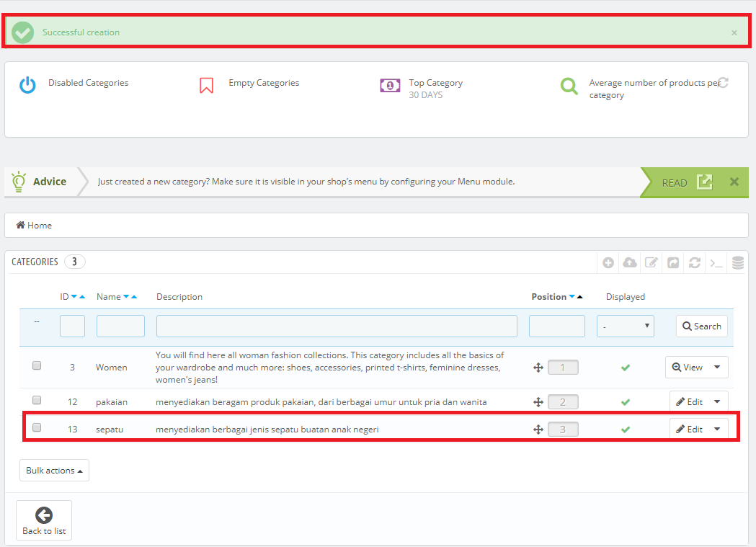Open the show SQL query terminal icon
756x547 pixels.
click(716, 263)
